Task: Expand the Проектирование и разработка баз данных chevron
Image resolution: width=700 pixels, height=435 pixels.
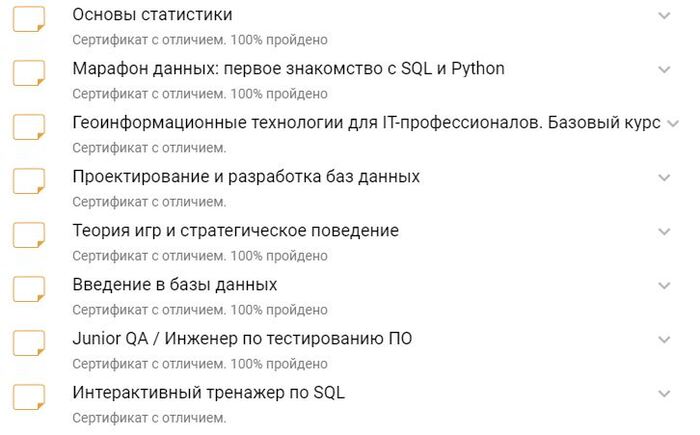Action: (x=664, y=178)
